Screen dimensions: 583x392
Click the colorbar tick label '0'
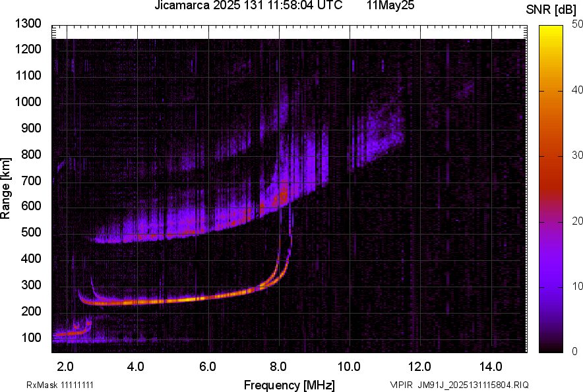[575, 351]
